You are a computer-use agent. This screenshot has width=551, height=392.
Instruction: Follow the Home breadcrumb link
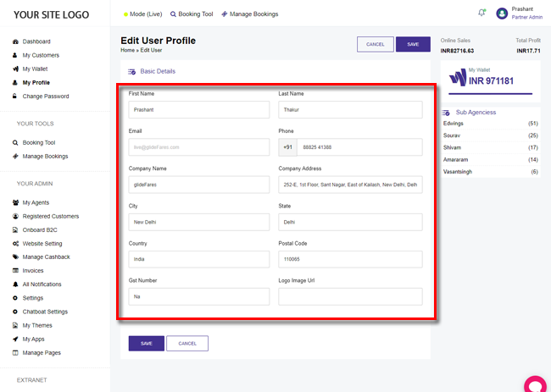[127, 51]
